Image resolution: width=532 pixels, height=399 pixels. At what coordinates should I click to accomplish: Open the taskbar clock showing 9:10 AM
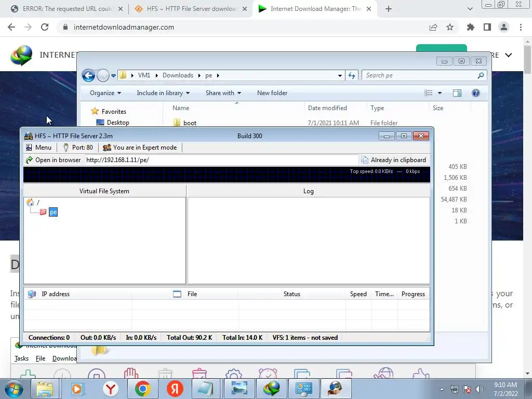[x=505, y=389]
